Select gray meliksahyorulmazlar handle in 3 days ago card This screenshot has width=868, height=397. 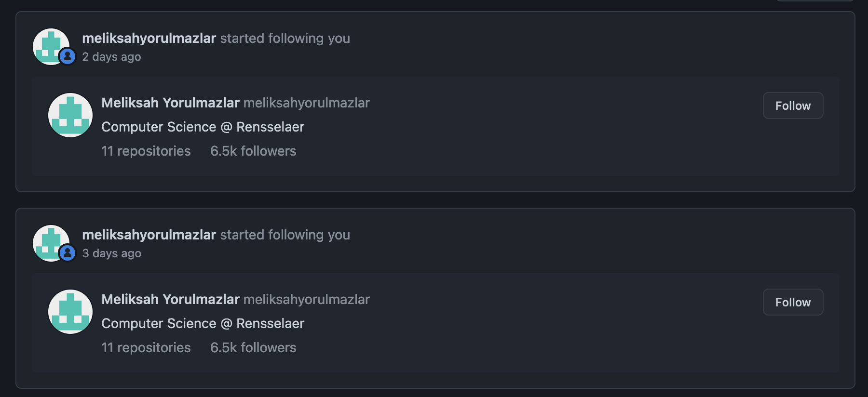[x=307, y=299]
